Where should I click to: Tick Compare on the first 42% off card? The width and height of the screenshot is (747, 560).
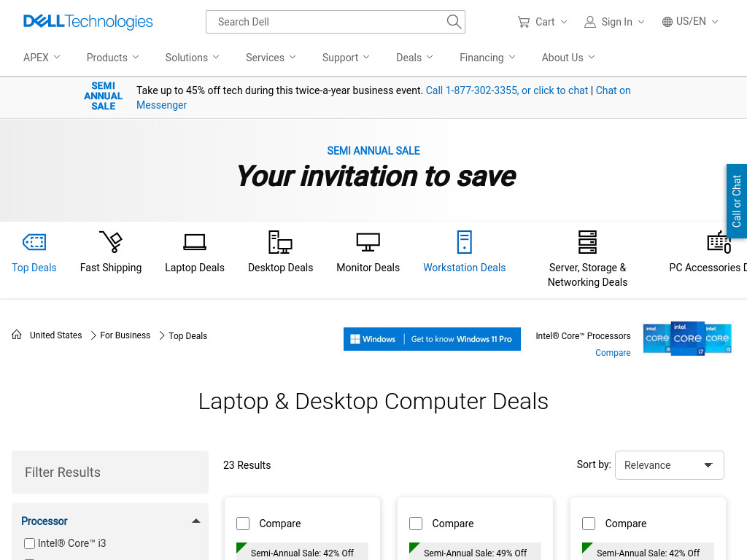click(x=243, y=524)
